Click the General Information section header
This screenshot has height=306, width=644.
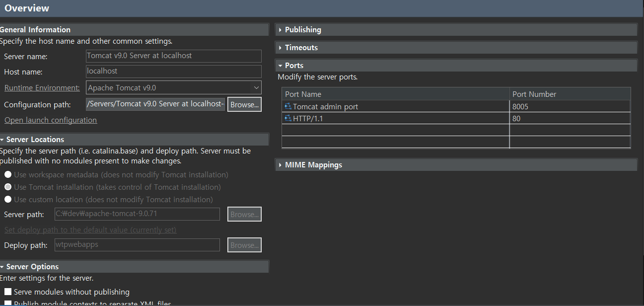click(x=134, y=30)
